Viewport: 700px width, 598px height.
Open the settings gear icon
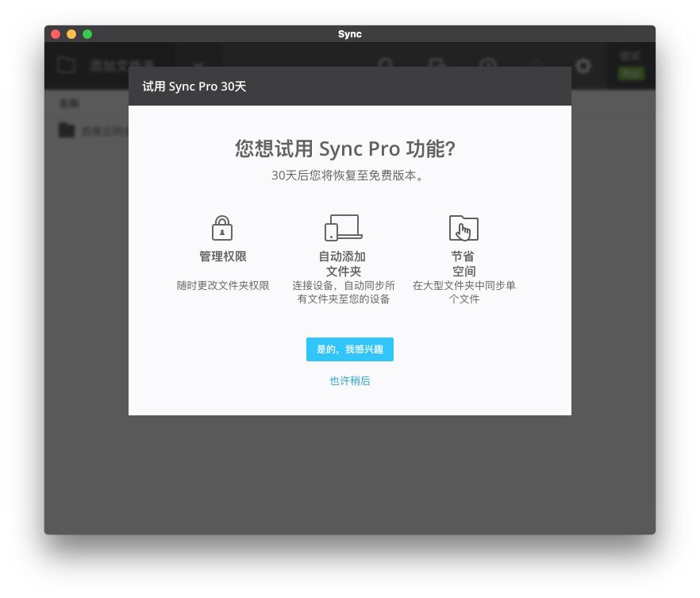coord(583,66)
